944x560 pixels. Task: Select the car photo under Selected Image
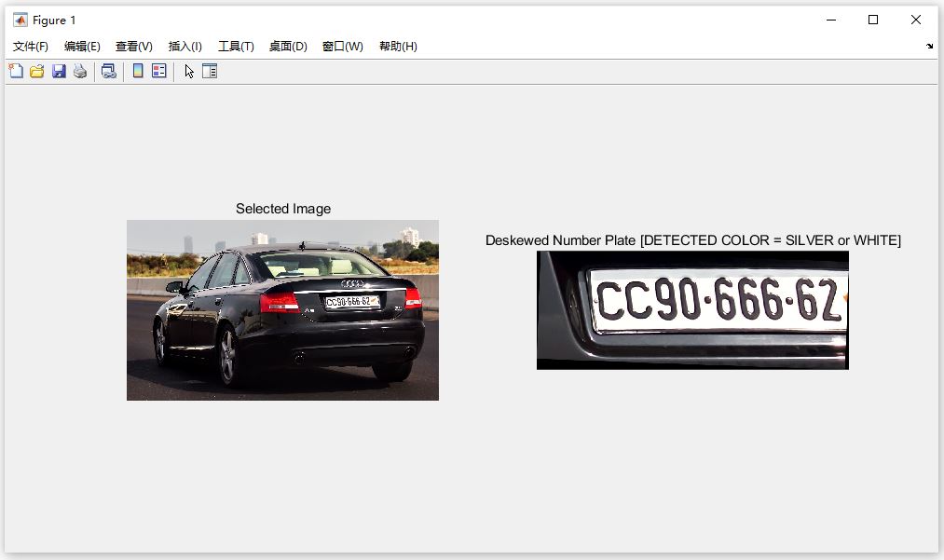[x=282, y=310]
